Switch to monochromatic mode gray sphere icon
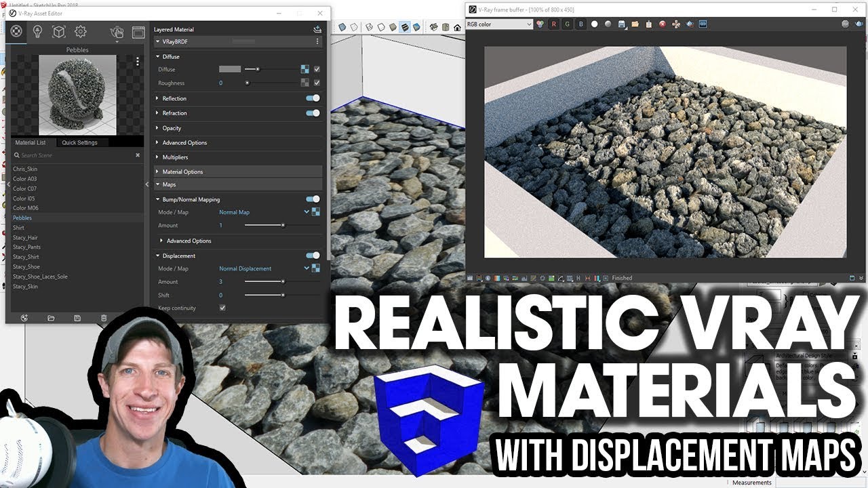The width and height of the screenshot is (868, 488). click(608, 24)
